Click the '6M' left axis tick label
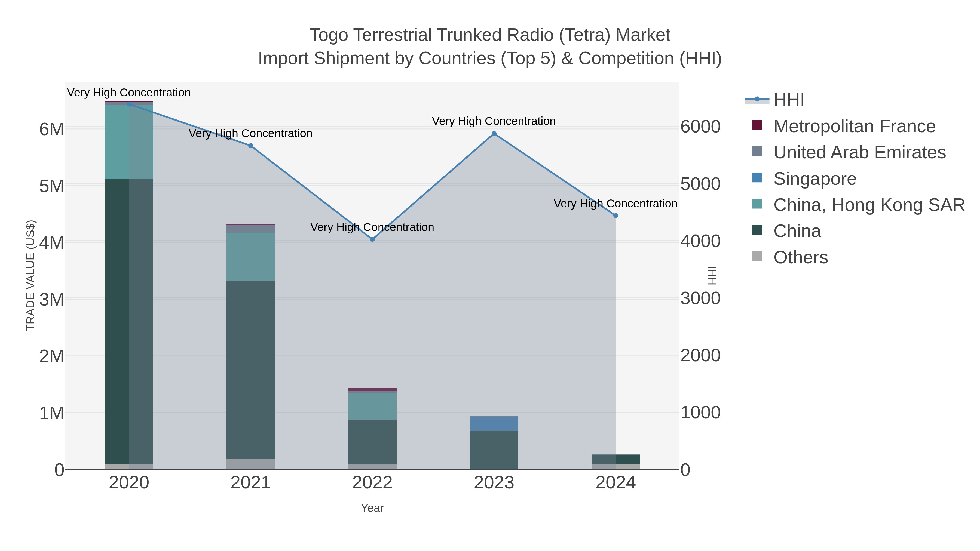This screenshot has height=551, width=980. (x=52, y=130)
